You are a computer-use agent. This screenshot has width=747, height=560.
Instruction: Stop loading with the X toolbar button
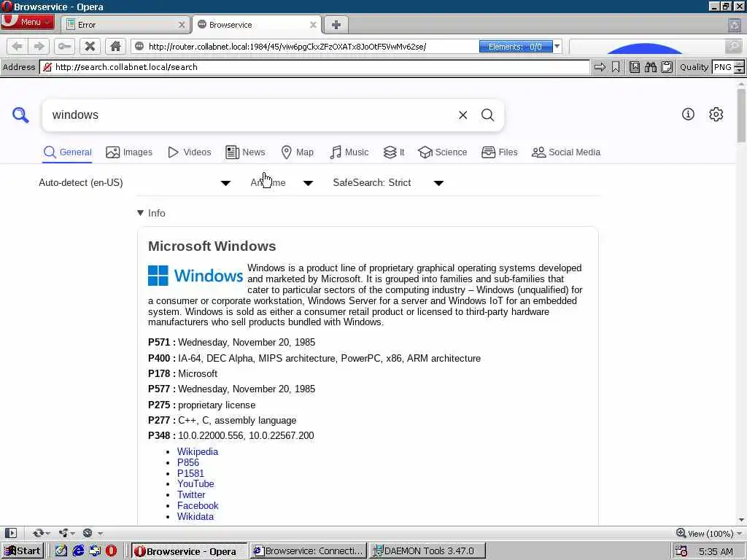click(90, 46)
